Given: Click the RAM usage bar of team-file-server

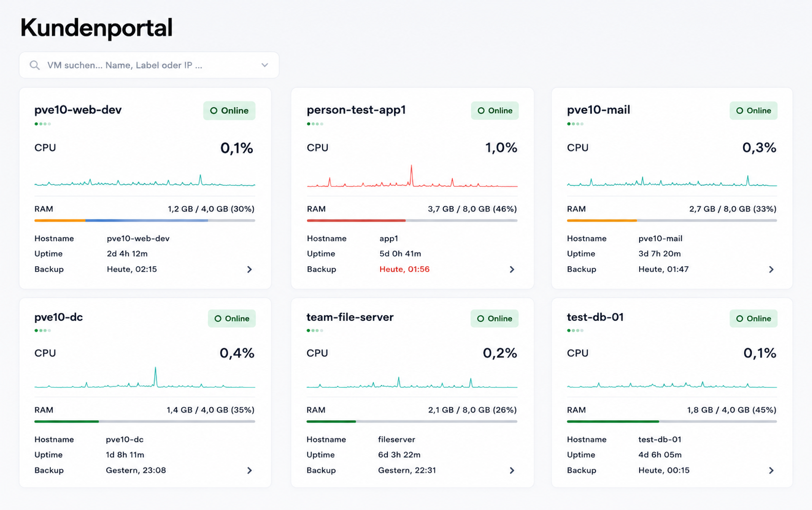Looking at the screenshot, I should click(412, 422).
